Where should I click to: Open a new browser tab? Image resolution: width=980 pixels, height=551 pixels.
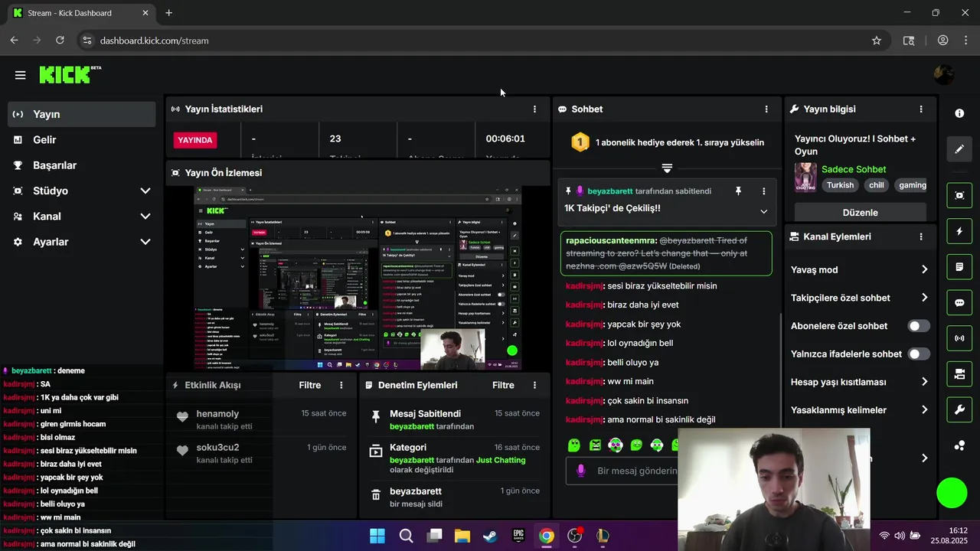[x=168, y=13]
